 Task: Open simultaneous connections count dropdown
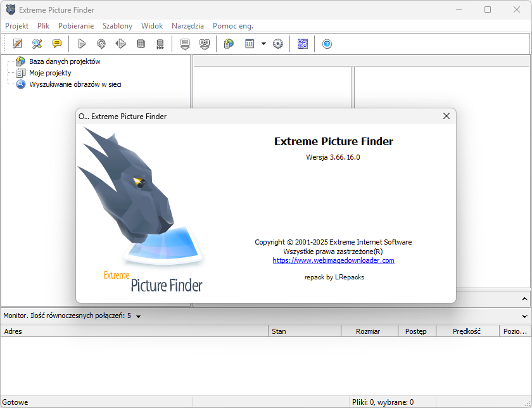pos(139,316)
